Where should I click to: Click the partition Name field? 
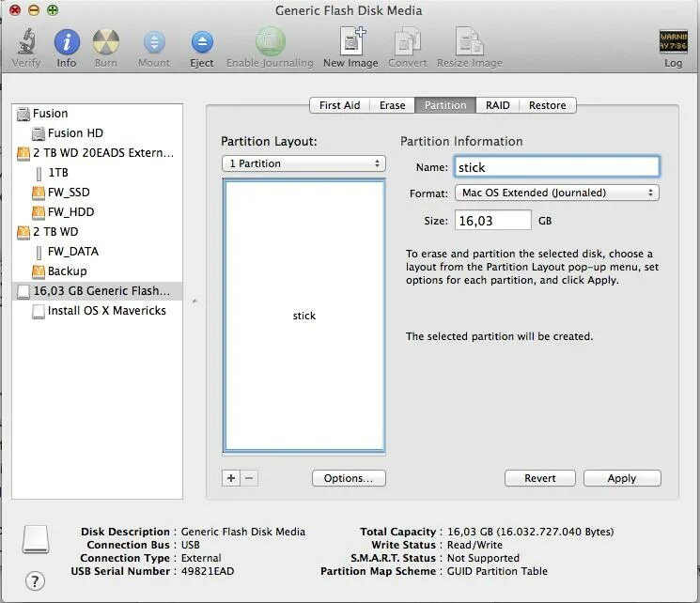[x=556, y=167]
